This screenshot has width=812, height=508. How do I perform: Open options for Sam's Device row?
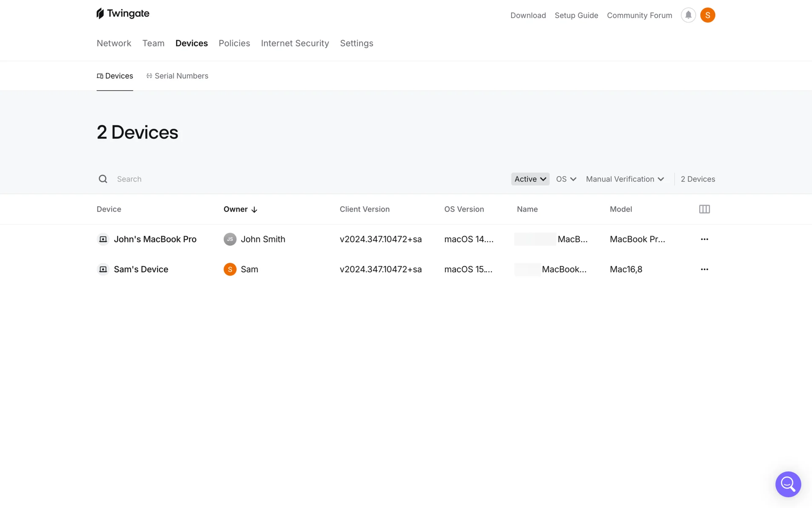pyautogui.click(x=704, y=269)
